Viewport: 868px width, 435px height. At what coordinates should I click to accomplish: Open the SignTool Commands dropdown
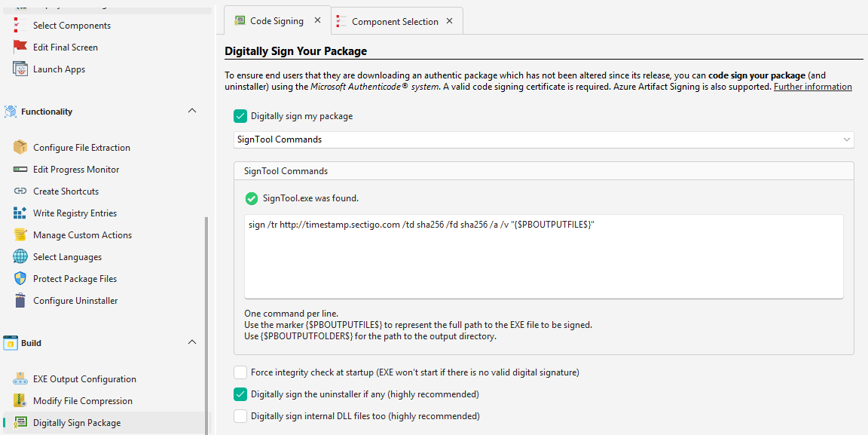point(845,139)
